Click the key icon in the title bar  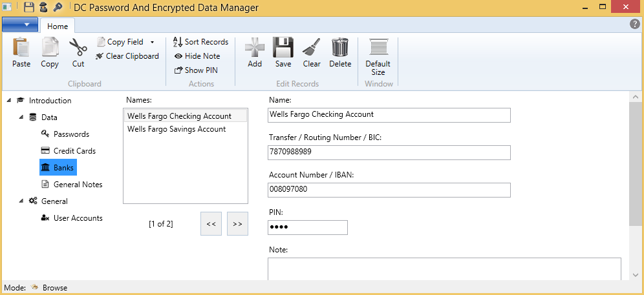pos(57,7)
